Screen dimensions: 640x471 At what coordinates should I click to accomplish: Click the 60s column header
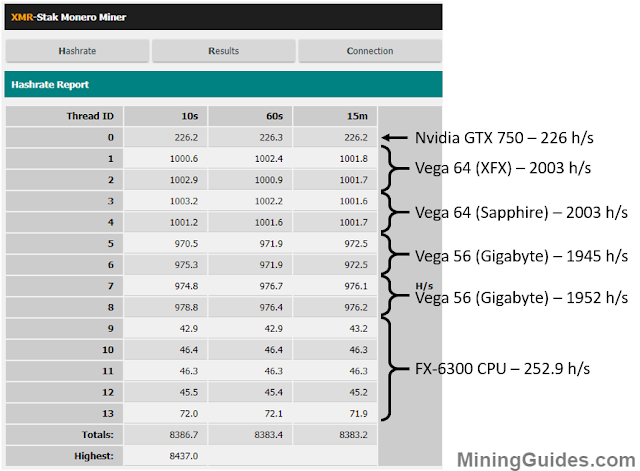pyautogui.click(x=275, y=116)
